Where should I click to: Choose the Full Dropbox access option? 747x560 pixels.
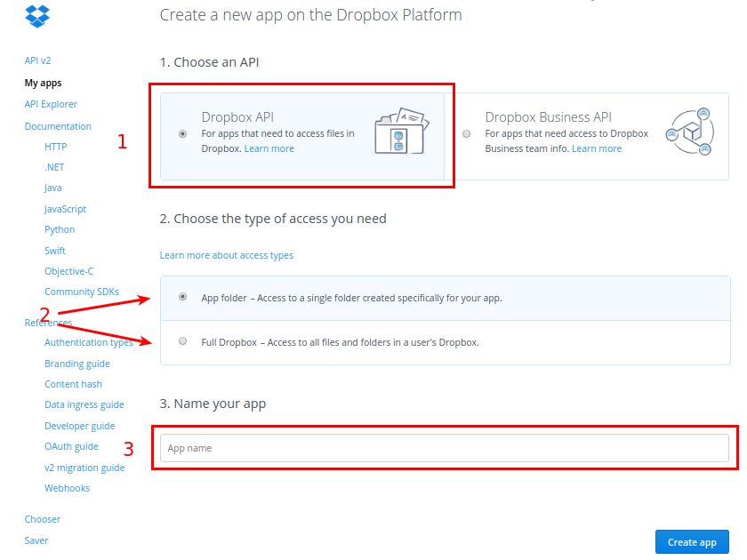click(183, 341)
